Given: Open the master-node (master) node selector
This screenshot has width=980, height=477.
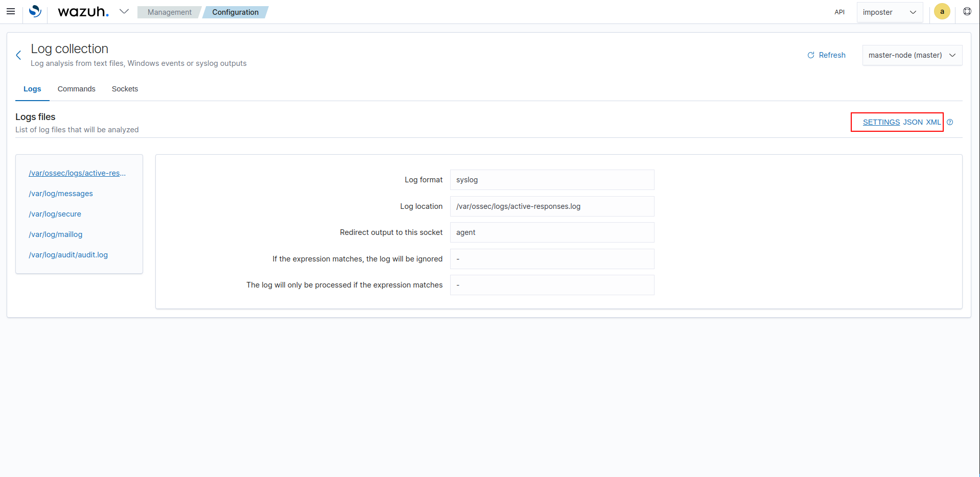Looking at the screenshot, I should tap(912, 55).
